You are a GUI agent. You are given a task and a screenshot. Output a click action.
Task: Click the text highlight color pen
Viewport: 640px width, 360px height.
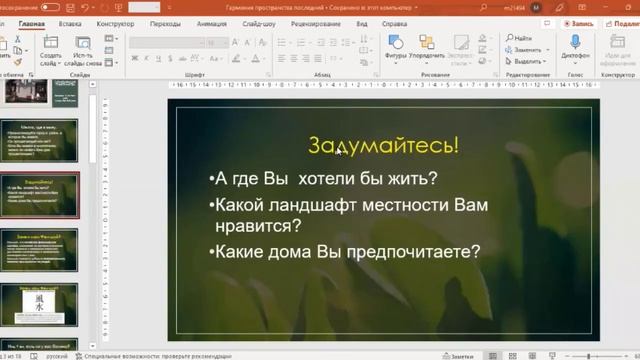[x=236, y=59]
